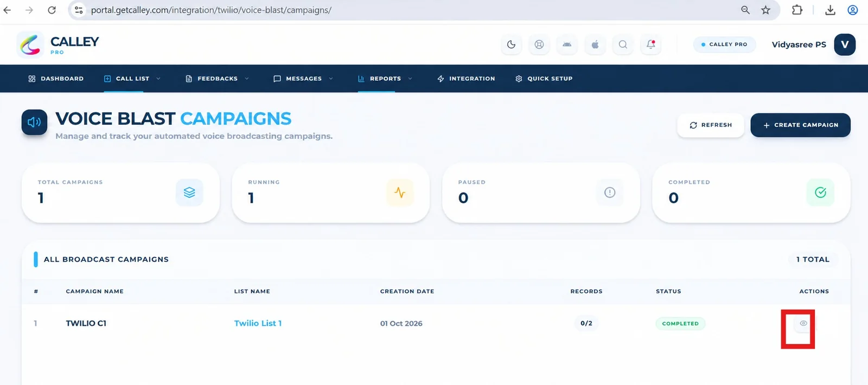
Task: Click the Paused alert icon
Action: [x=610, y=193]
